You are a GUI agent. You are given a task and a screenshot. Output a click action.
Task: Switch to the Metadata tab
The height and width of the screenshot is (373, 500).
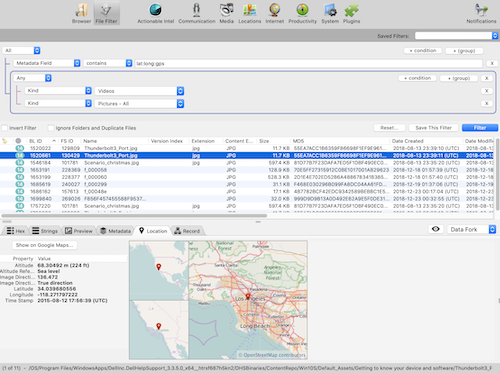click(x=116, y=231)
